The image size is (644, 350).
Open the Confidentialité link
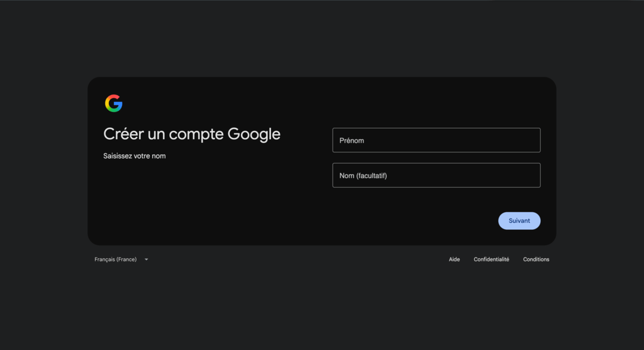coord(491,259)
